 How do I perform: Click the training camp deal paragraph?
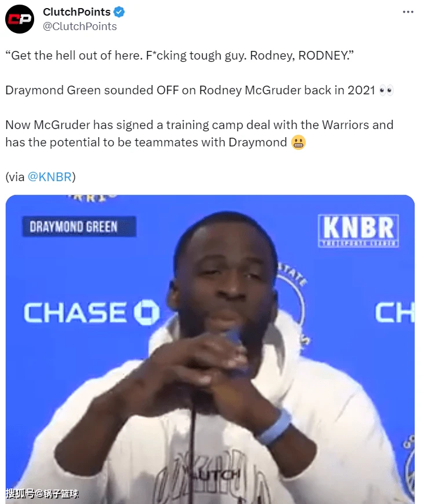tap(199, 134)
